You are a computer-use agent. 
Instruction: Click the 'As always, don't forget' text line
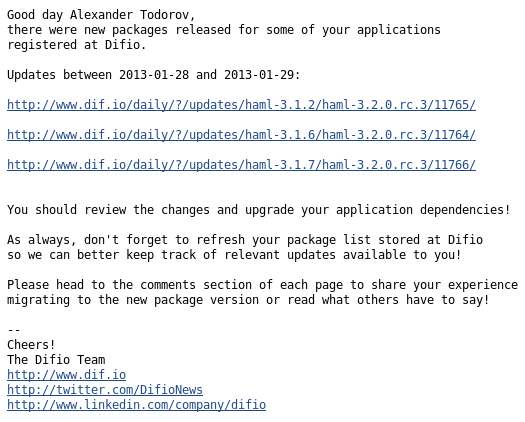point(245,240)
